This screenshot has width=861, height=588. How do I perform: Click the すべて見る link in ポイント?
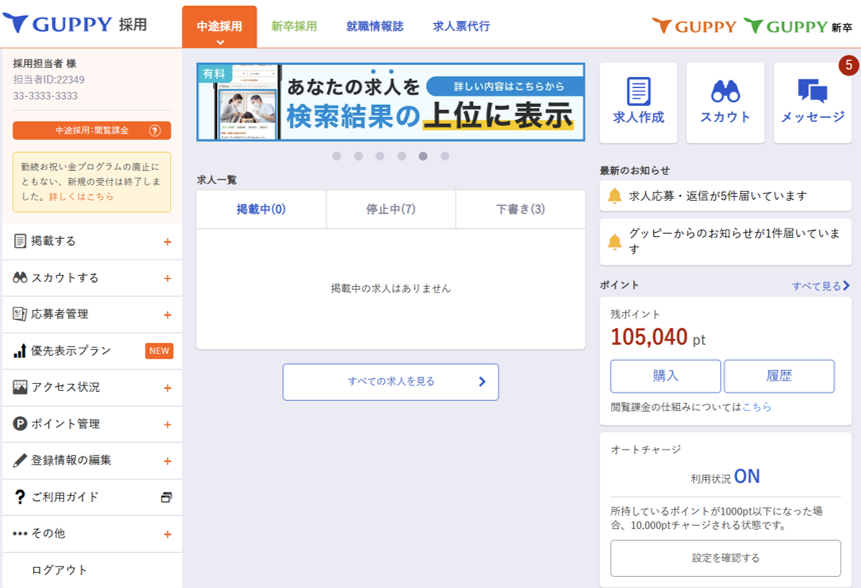coord(816,286)
